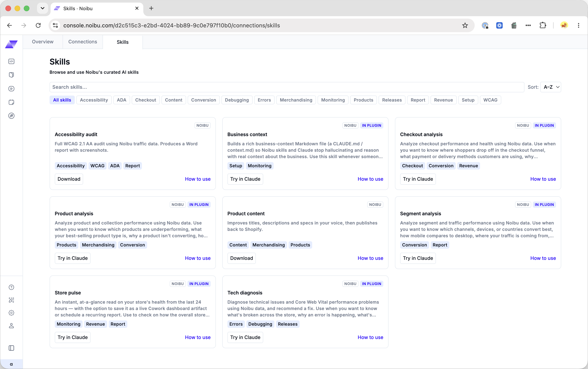Screen dimensions: 588x369
Task: Click the Search skills input field
Action: 287,87
